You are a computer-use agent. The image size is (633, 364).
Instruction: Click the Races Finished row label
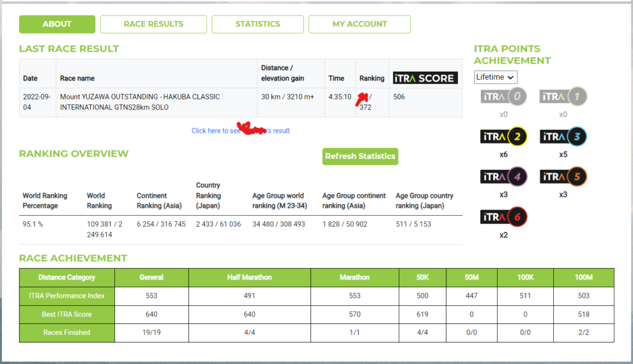pos(67,332)
